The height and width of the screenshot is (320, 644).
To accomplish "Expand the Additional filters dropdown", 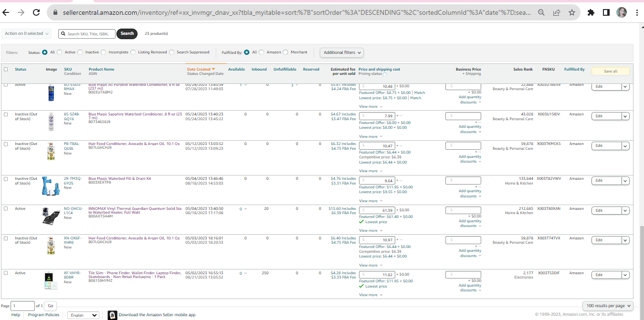I will pos(342,52).
